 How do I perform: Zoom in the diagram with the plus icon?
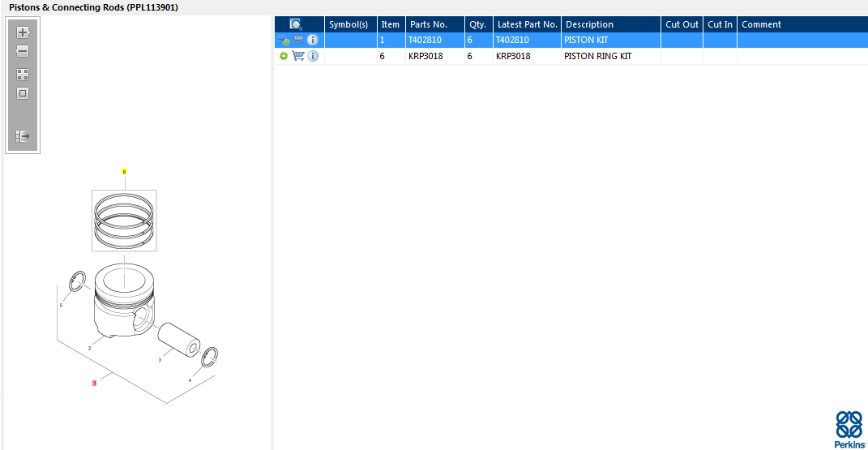(x=23, y=32)
